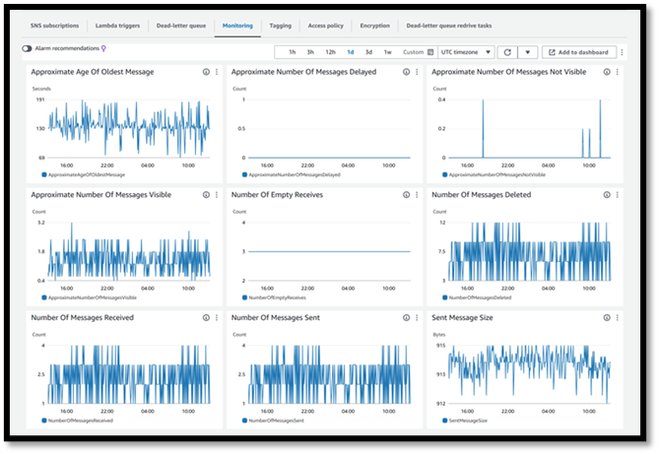Viewport: 659px width, 454px height.
Task: Select the 3d time range
Action: coord(369,52)
